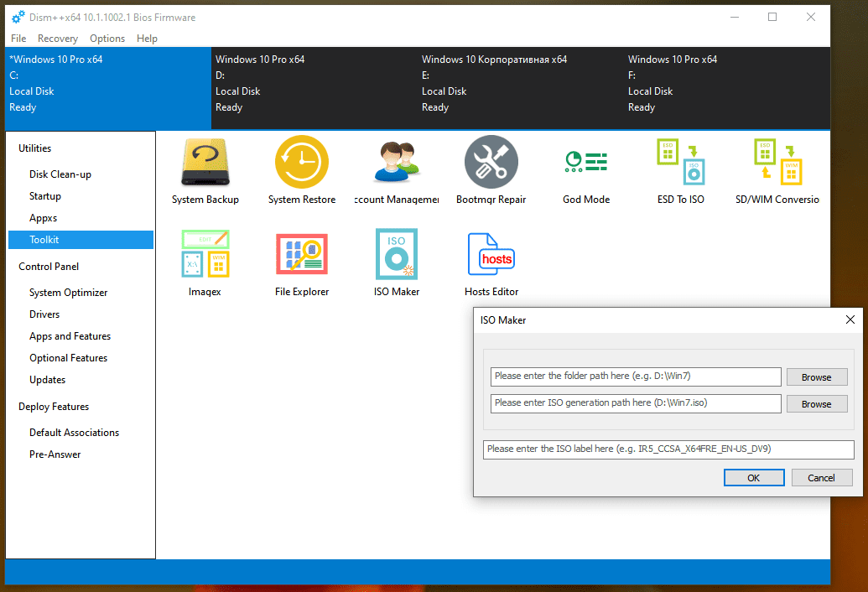The width and height of the screenshot is (868, 592).
Task: Open ESD To ISO converter icon
Action: pos(681,162)
